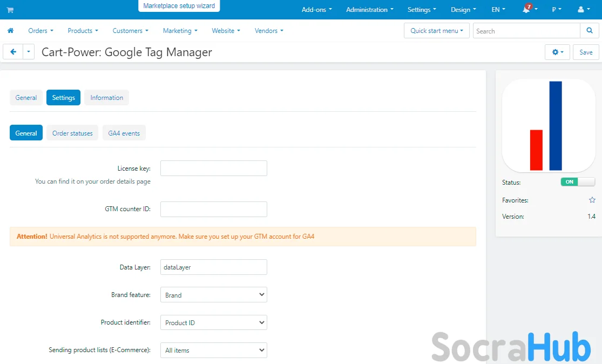This screenshot has width=602, height=364.
Task: Select the Order statuses tab
Action: pos(72,133)
